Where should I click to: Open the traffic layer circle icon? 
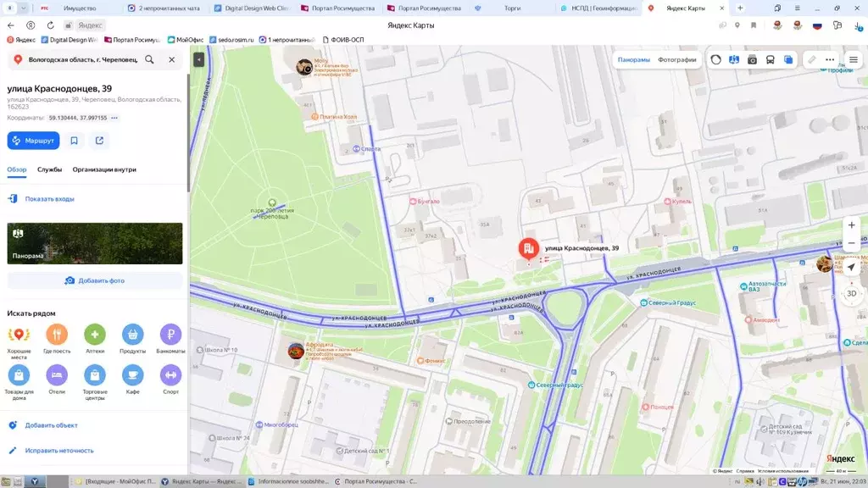tap(715, 59)
